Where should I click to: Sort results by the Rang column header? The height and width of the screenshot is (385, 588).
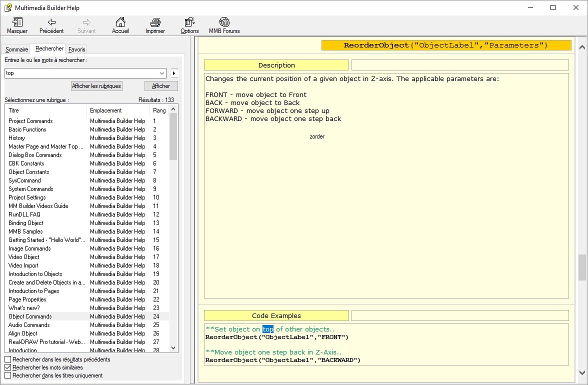click(159, 110)
